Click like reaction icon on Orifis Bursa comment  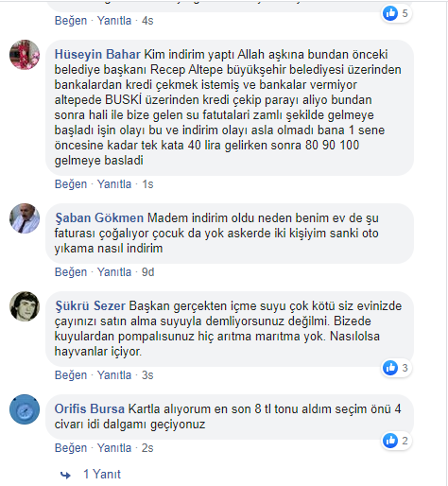point(390,441)
